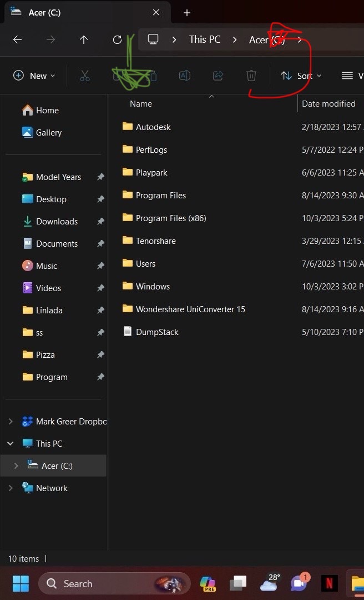Expand chevron between This PC and Acer
Screen dimensions: 364x600
(x=235, y=39)
